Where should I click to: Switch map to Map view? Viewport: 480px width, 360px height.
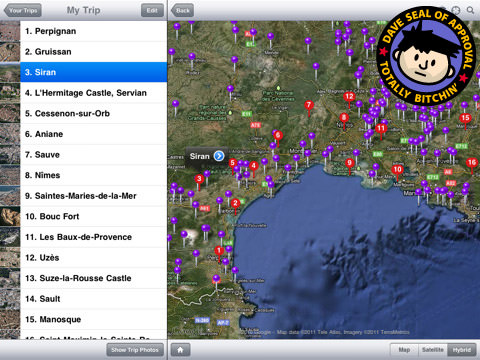[x=404, y=350]
